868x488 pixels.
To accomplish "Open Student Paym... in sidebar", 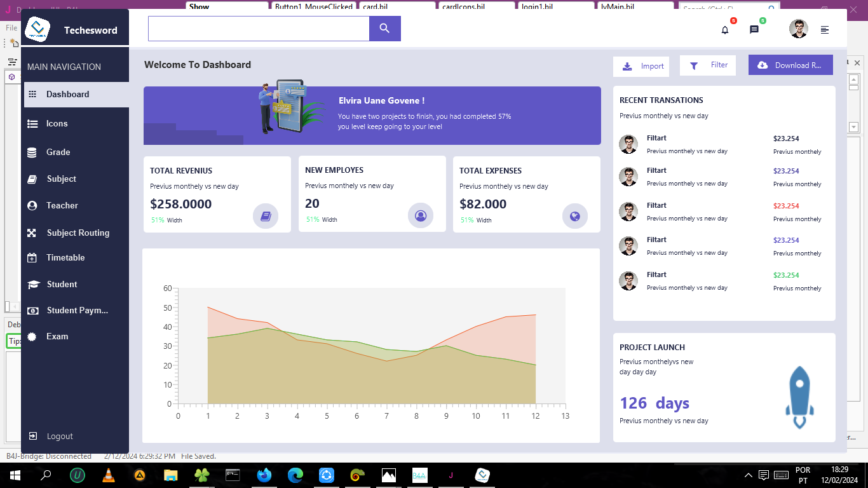I will [76, 311].
